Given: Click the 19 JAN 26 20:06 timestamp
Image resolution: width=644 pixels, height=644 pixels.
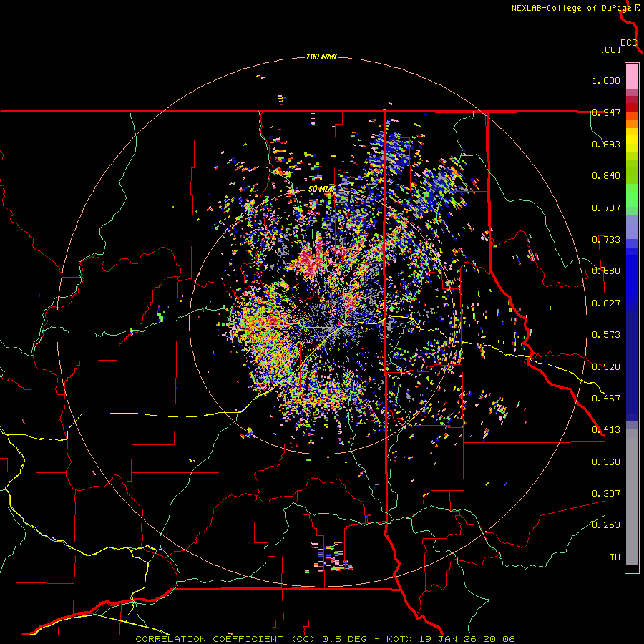Looking at the screenshot, I should click(x=469, y=639).
